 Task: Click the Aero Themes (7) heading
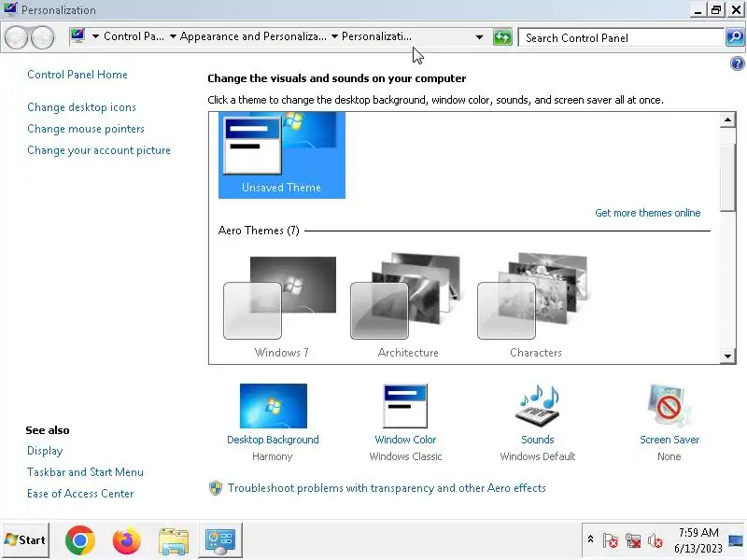click(259, 231)
